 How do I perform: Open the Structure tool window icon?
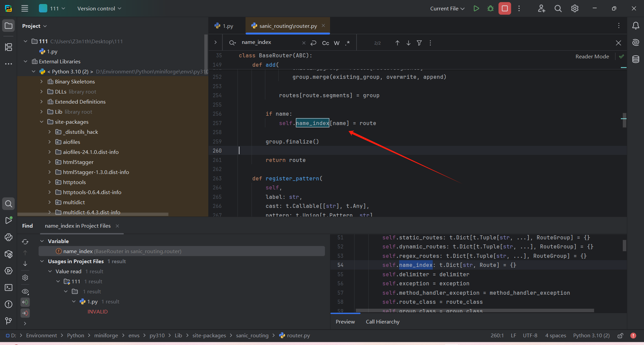(9, 47)
